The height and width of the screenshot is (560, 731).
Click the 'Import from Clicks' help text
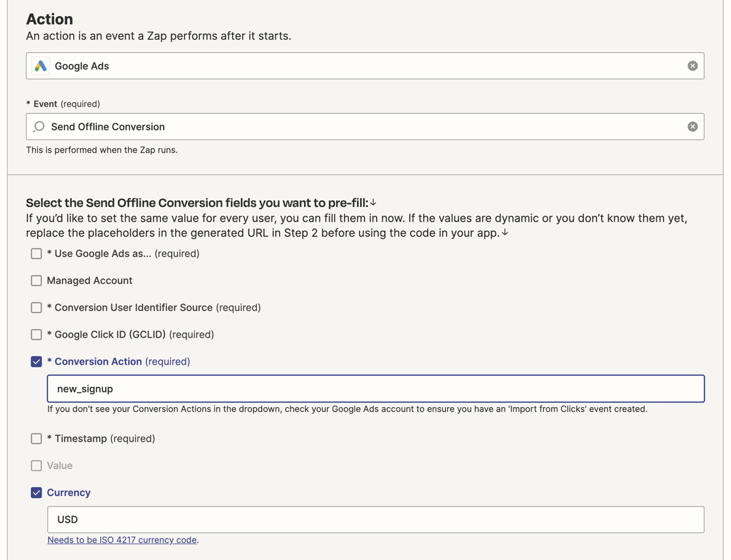pyautogui.click(x=347, y=409)
